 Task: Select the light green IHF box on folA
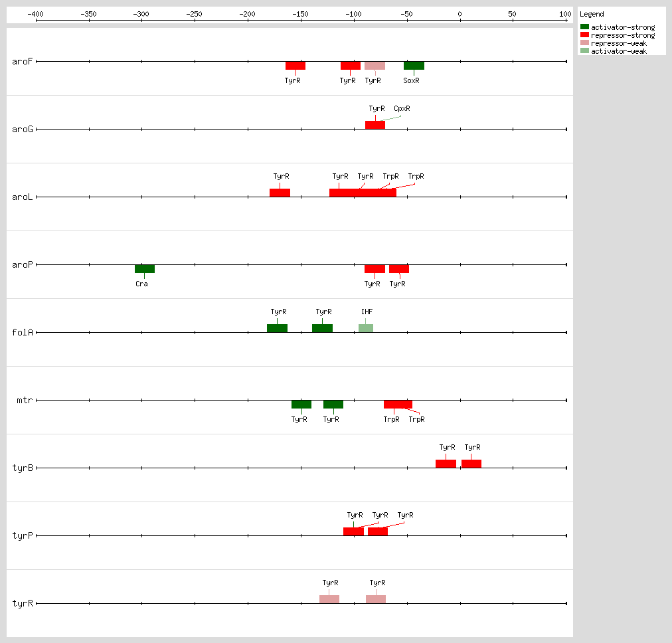[x=366, y=328]
